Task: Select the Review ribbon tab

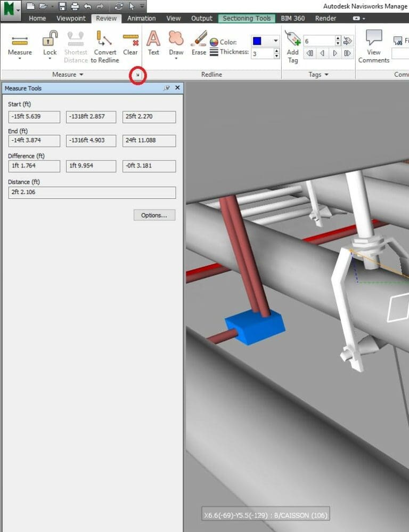Action: (x=106, y=18)
